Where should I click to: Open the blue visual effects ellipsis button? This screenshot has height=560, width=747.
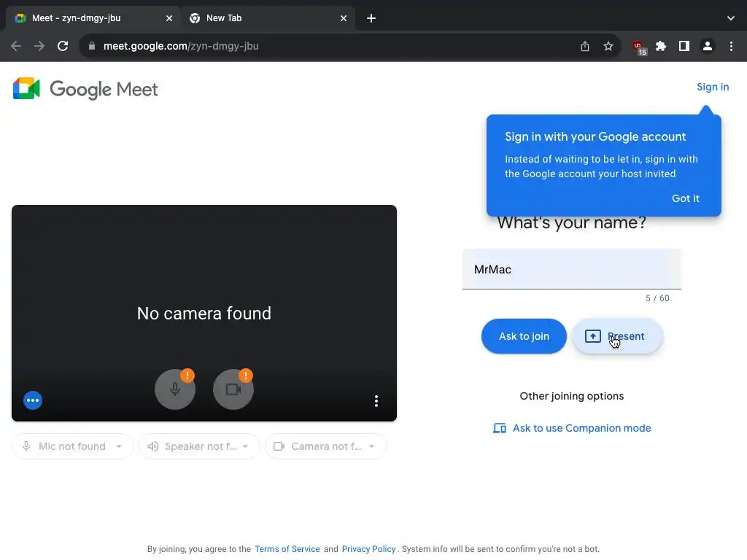[x=33, y=400]
